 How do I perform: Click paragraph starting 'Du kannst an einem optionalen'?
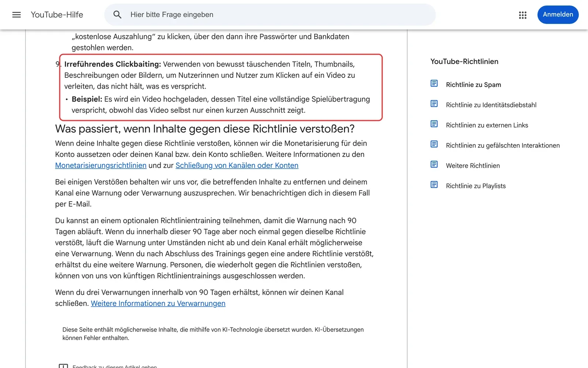[x=214, y=248]
